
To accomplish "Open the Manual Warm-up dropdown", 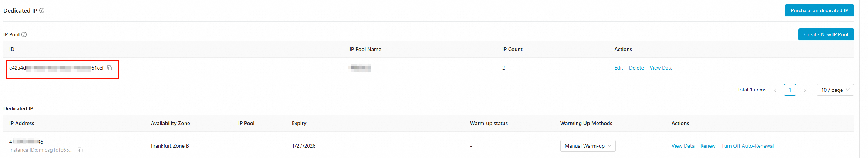I will point(587,146).
